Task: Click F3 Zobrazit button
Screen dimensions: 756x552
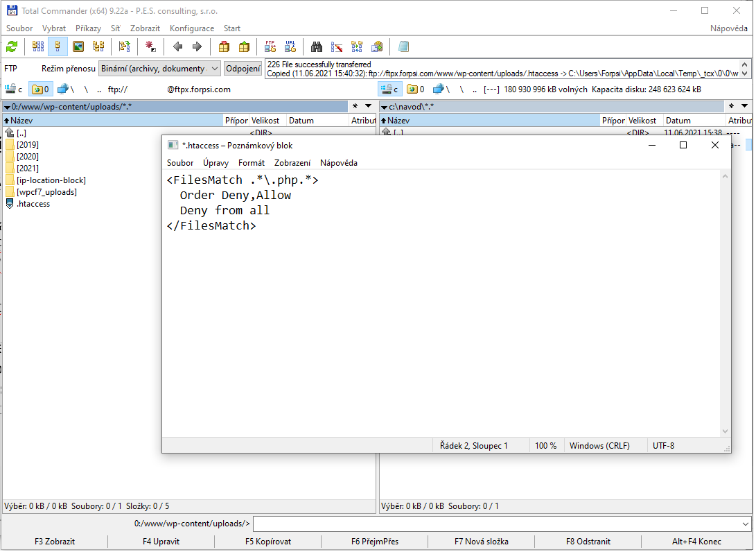Action: click(55, 542)
